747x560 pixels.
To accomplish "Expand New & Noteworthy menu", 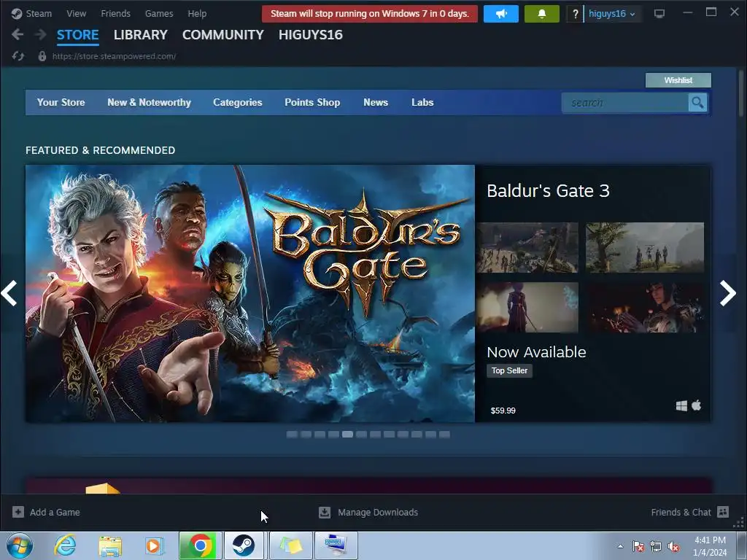I will (149, 102).
